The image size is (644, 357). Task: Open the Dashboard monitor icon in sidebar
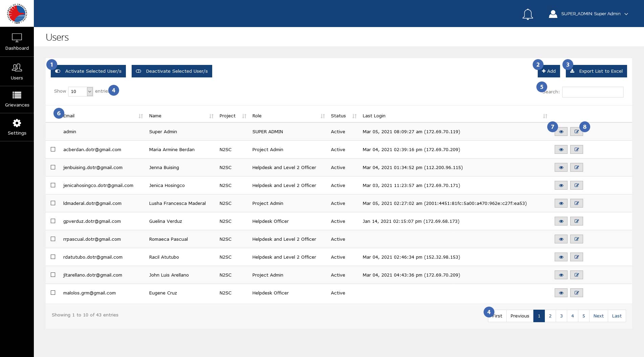tap(17, 38)
